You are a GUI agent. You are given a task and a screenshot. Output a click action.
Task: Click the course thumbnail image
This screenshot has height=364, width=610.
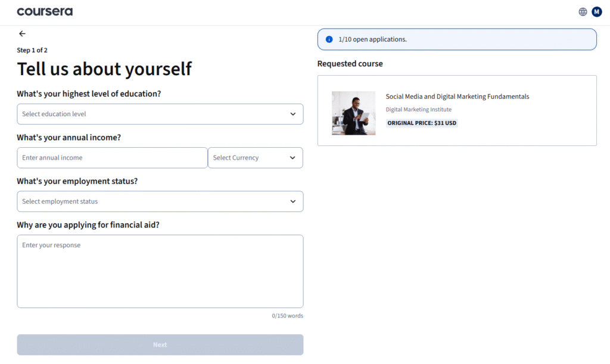coord(353,113)
